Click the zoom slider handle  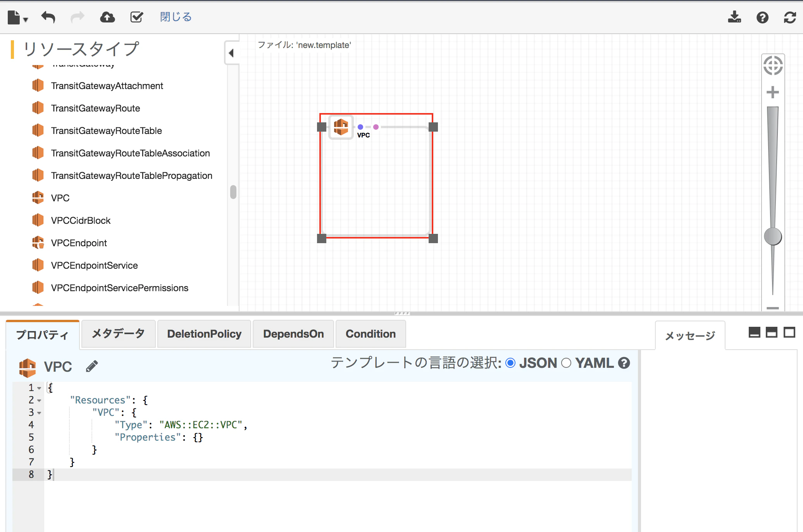pyautogui.click(x=773, y=237)
